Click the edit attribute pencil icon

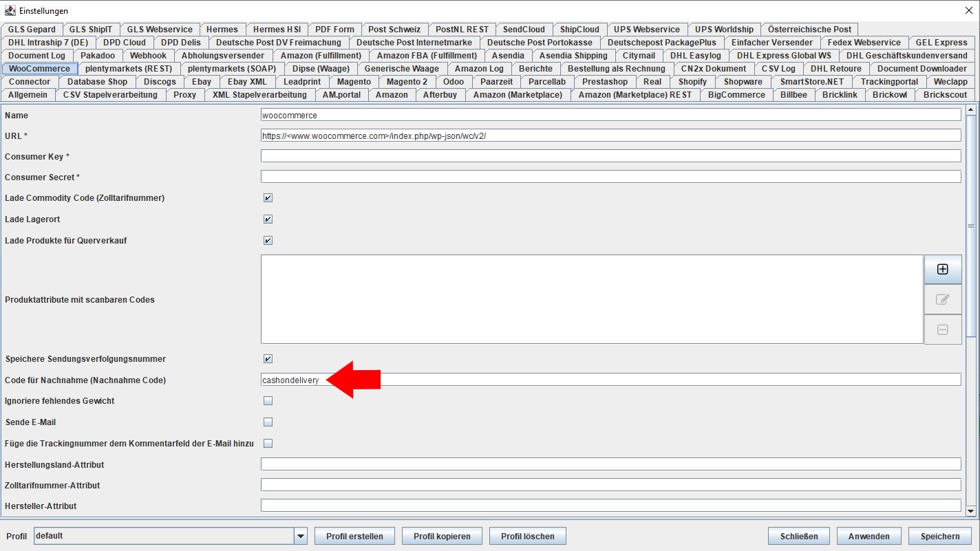(943, 299)
